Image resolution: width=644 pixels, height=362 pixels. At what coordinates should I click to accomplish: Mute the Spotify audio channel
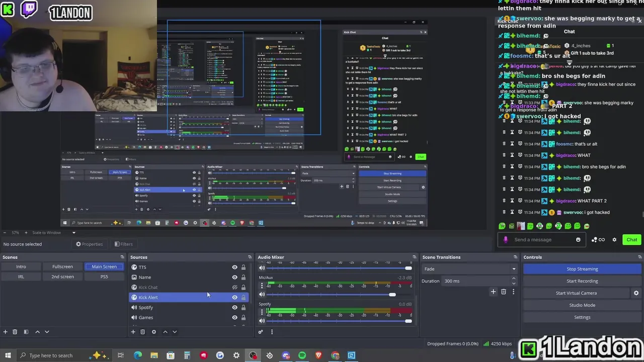pos(262,321)
